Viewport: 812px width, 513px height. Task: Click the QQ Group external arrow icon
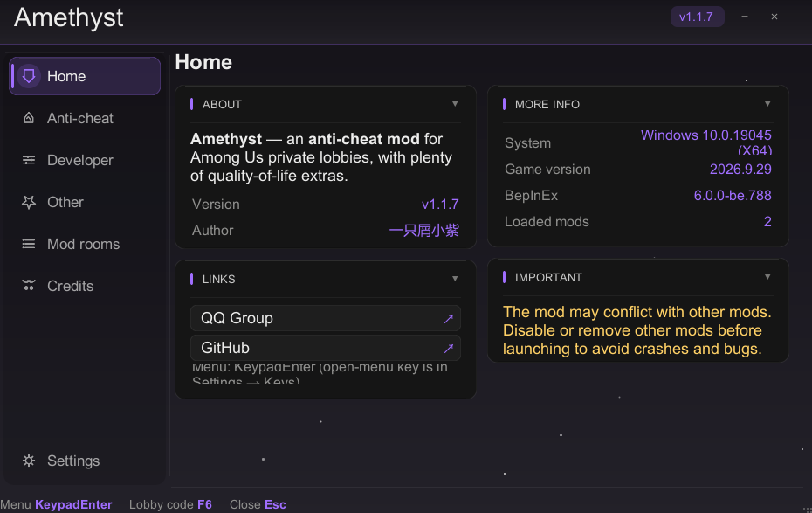click(449, 319)
